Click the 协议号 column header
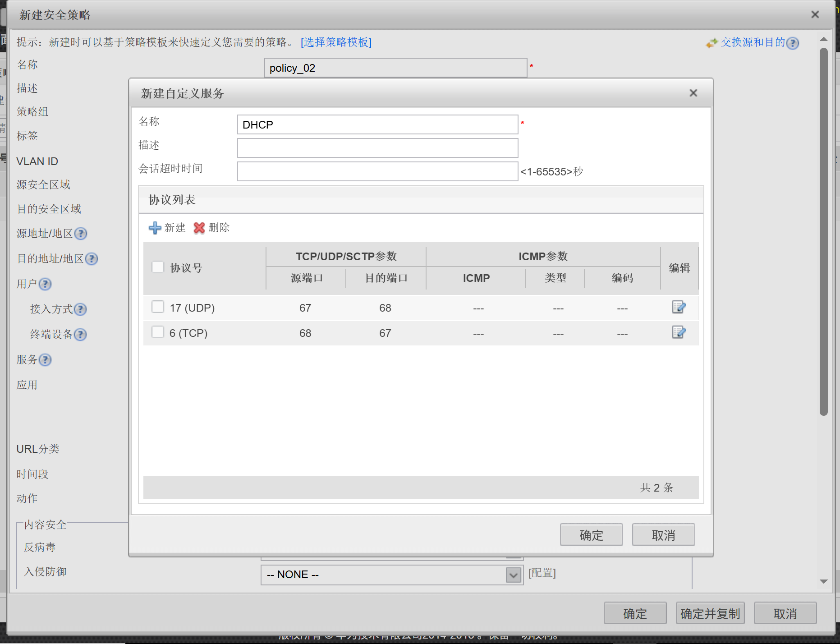Screen dimensions: 840x644 coord(186,268)
